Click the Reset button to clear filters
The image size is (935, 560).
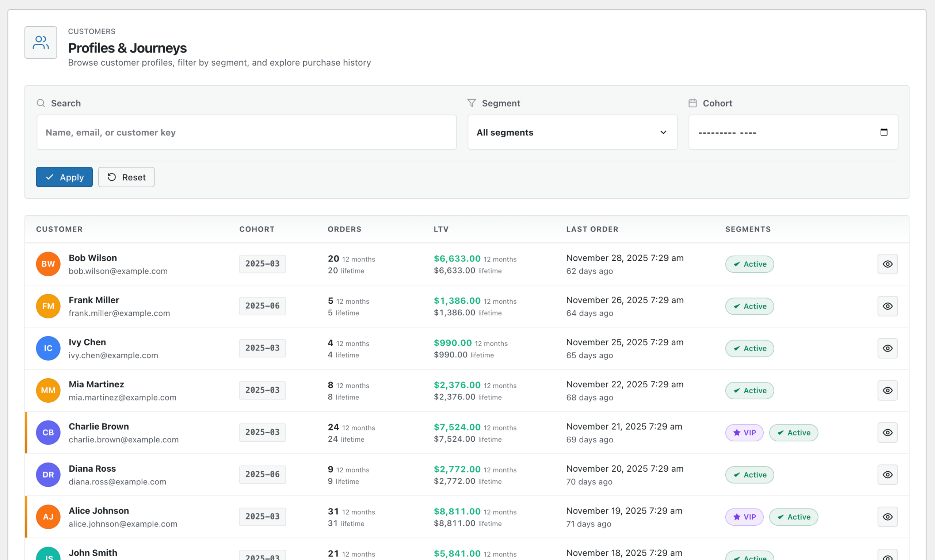[x=126, y=177]
